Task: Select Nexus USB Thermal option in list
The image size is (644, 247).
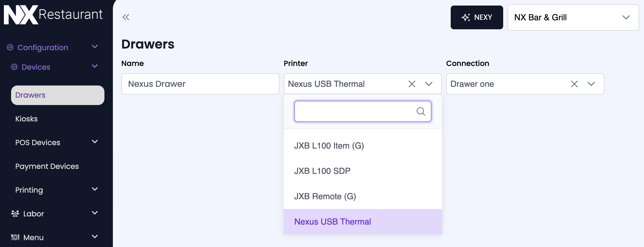Action: pos(333,222)
